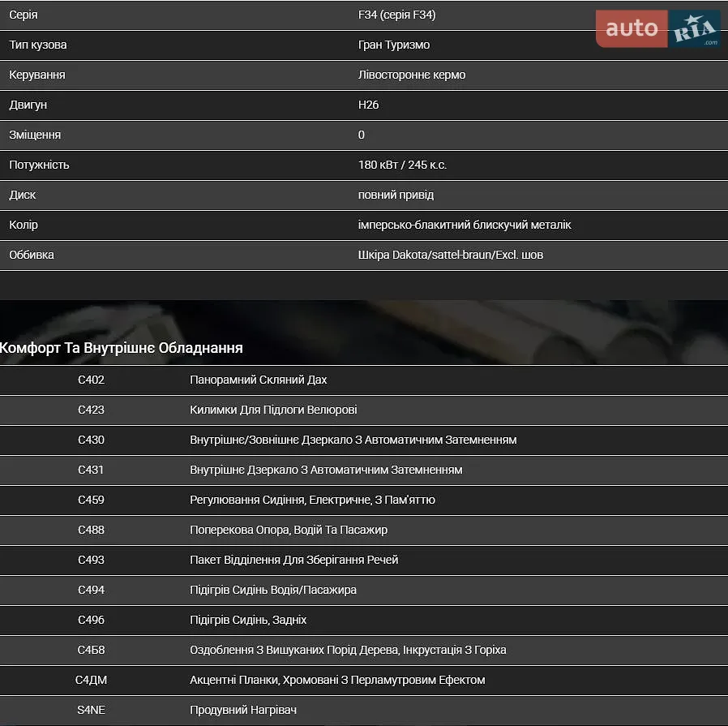Click 'Килимки Для Підлоги Велюрові' description
The image size is (728, 726).
coord(273,410)
